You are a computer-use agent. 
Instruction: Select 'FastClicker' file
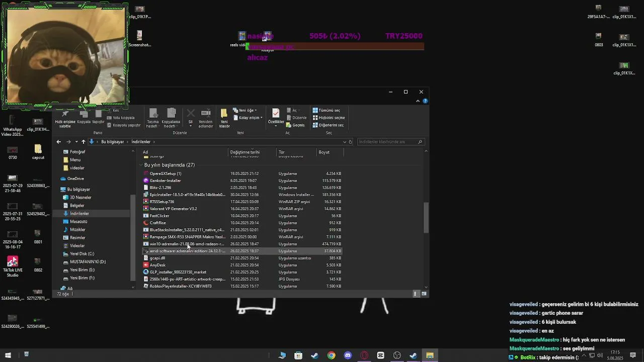tap(242, 216)
